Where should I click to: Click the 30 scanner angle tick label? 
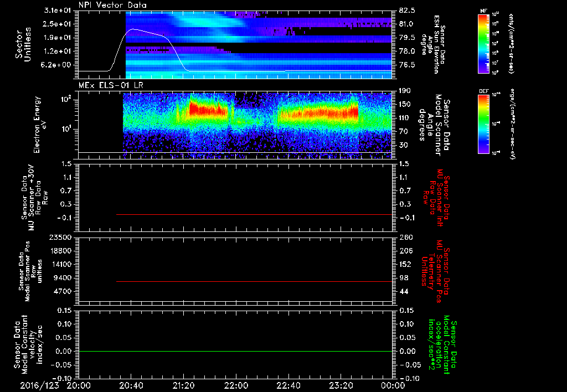tap(403, 146)
